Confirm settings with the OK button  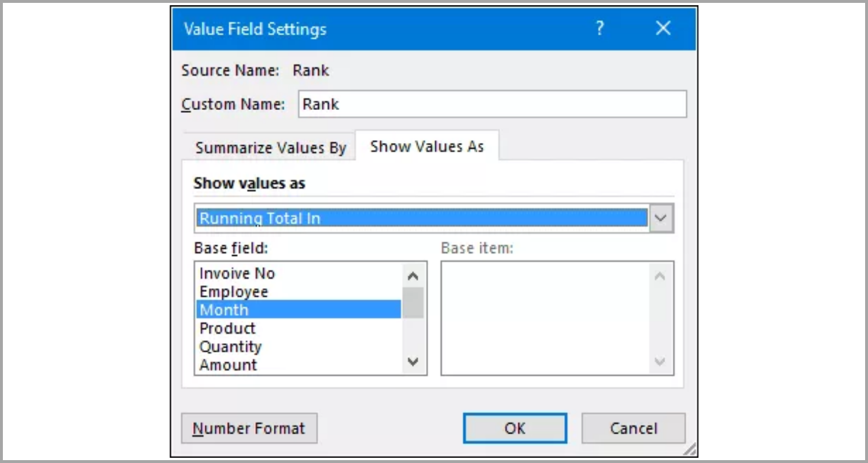coord(514,428)
